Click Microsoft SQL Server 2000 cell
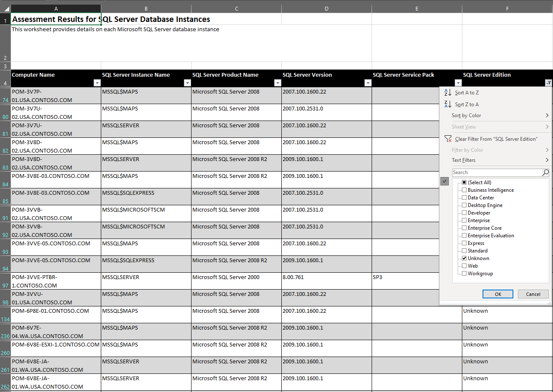Image resolution: width=553 pixels, height=392 pixels. [236, 281]
